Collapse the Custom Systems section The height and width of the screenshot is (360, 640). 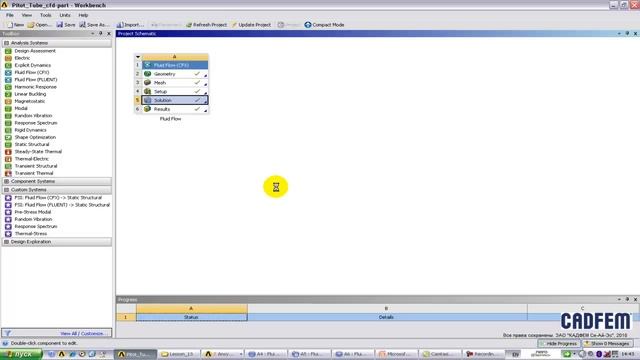(7, 190)
